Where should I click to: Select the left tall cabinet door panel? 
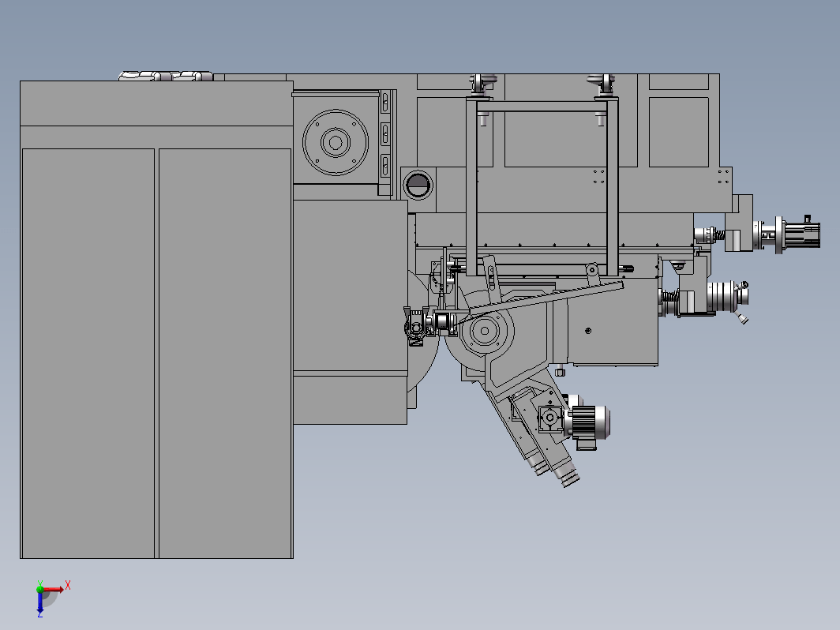[x=88, y=353]
